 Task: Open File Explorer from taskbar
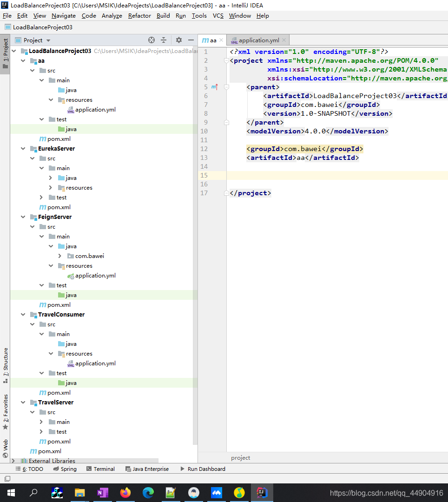click(x=79, y=493)
